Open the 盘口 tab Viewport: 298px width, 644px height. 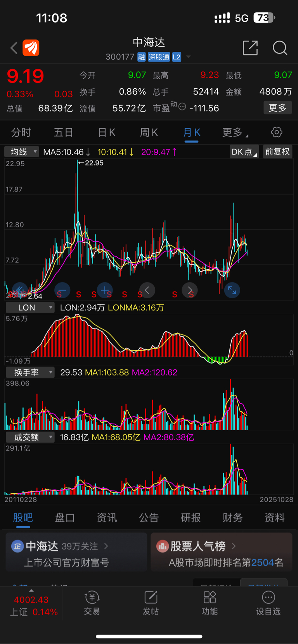click(x=65, y=518)
